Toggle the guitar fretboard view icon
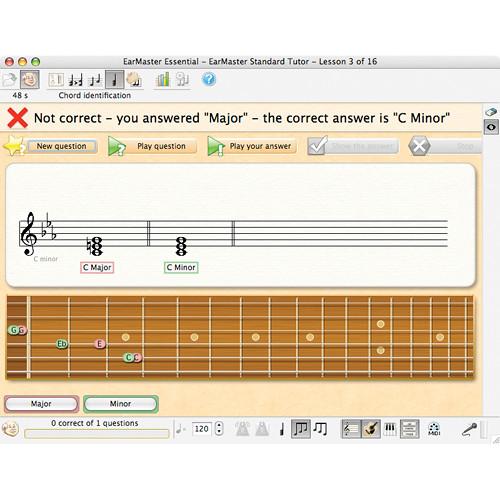Screen dimensions: 500x500 (x=371, y=429)
